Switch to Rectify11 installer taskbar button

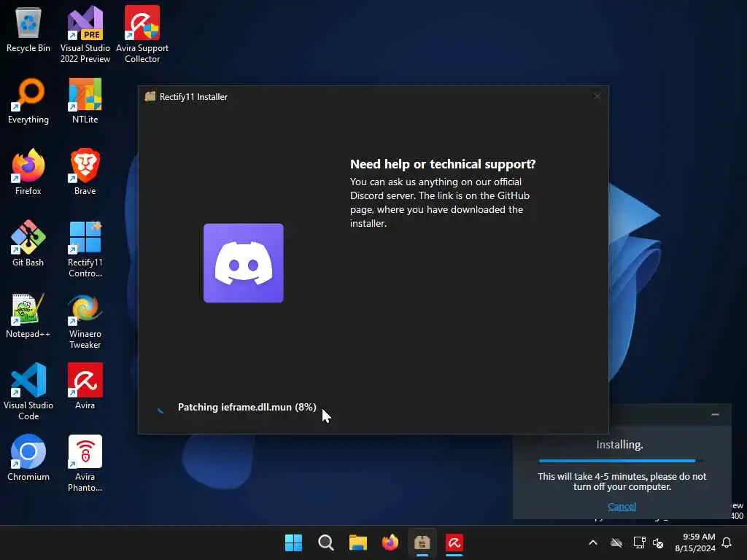(x=422, y=542)
